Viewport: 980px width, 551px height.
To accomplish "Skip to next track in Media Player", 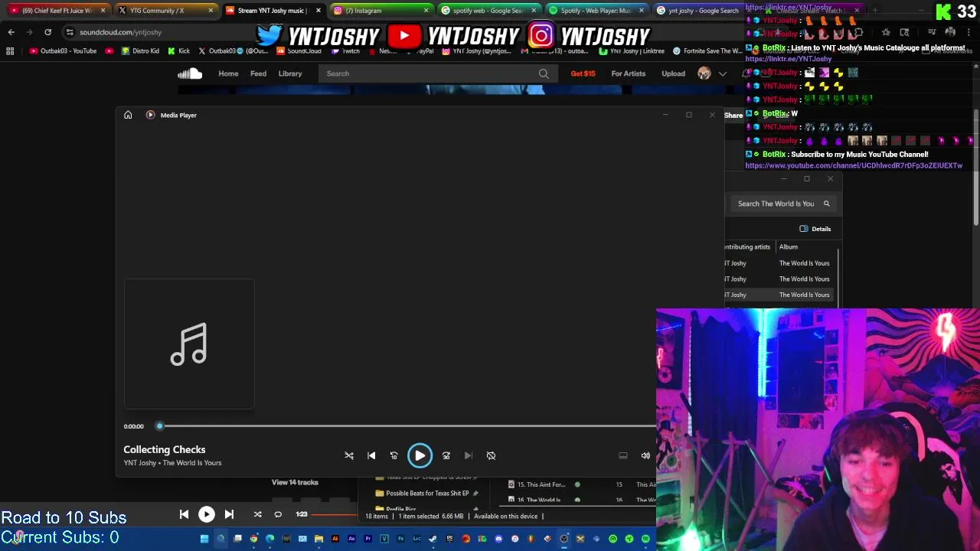I will tap(469, 455).
